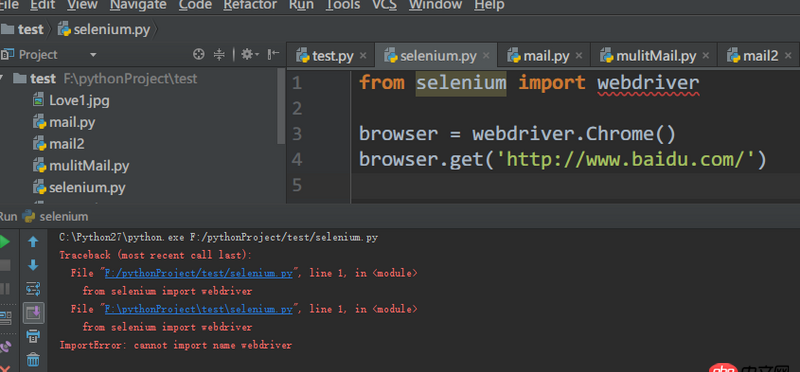Click Scroll from Source crosshair icon
This screenshot has width=800, height=372.
[x=198, y=54]
